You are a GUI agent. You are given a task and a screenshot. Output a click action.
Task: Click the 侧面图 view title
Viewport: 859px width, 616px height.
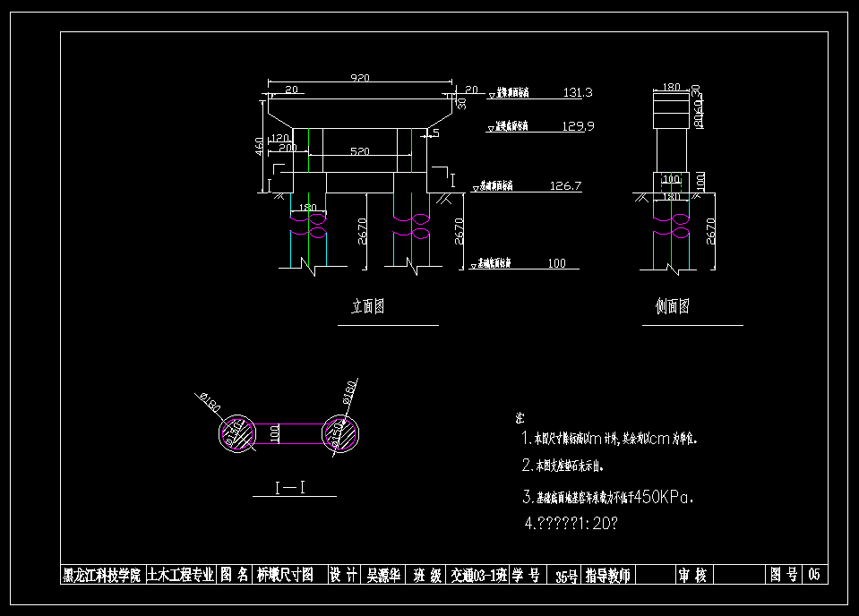(x=672, y=306)
